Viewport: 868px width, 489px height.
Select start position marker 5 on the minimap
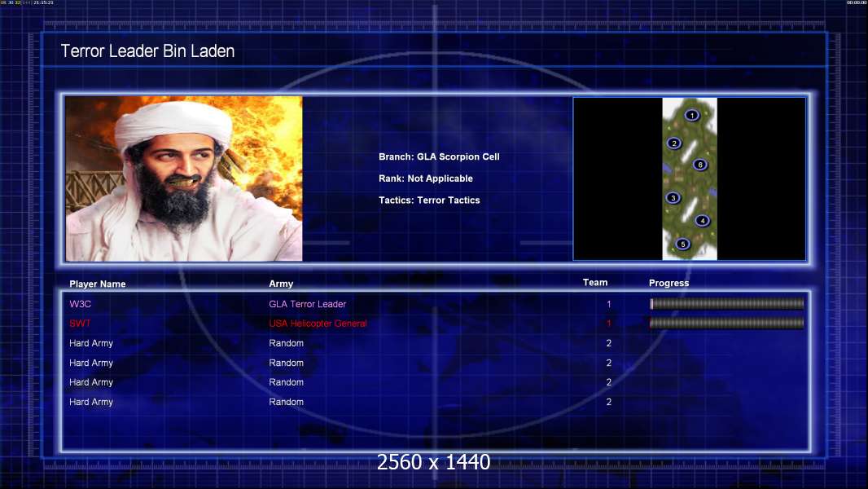tap(682, 244)
